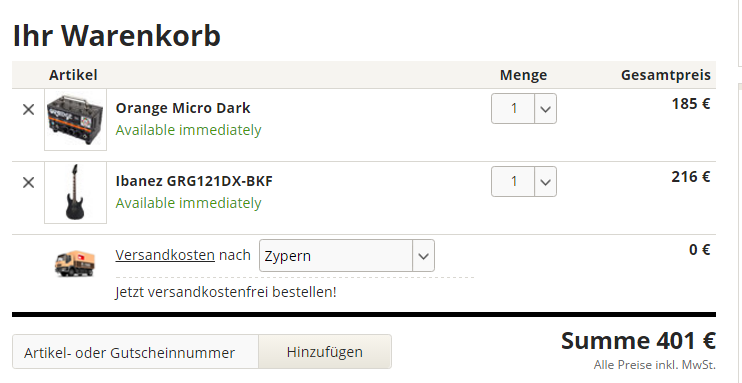Click the Menge column header
The width and height of the screenshot is (742, 383).
[523, 75]
